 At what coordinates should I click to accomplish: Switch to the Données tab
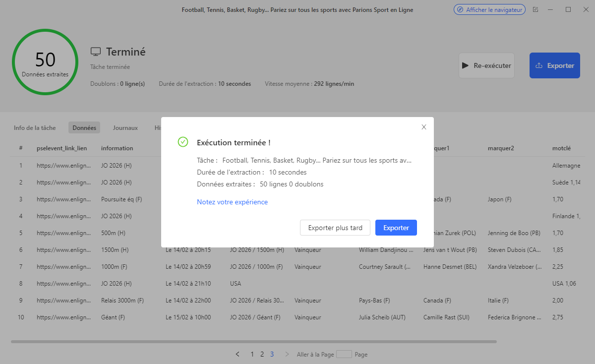[x=84, y=127]
